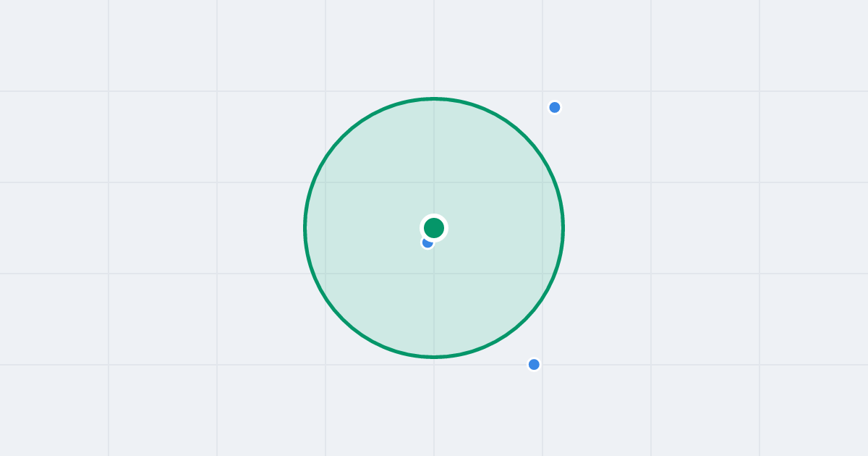The height and width of the screenshot is (456, 868).
Task: Click inside the shaded circle right of center marker
Action: point(506,228)
